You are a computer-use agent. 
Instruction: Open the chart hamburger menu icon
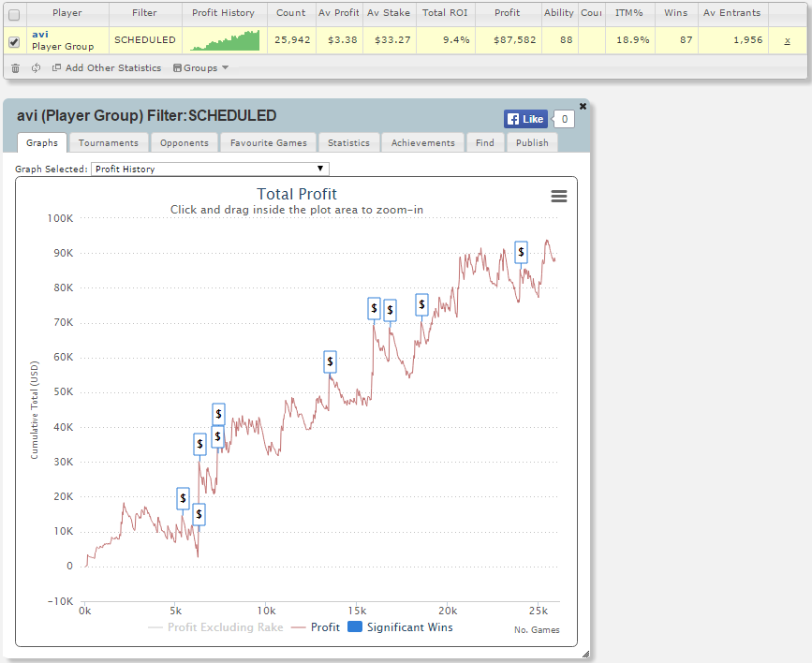559,196
